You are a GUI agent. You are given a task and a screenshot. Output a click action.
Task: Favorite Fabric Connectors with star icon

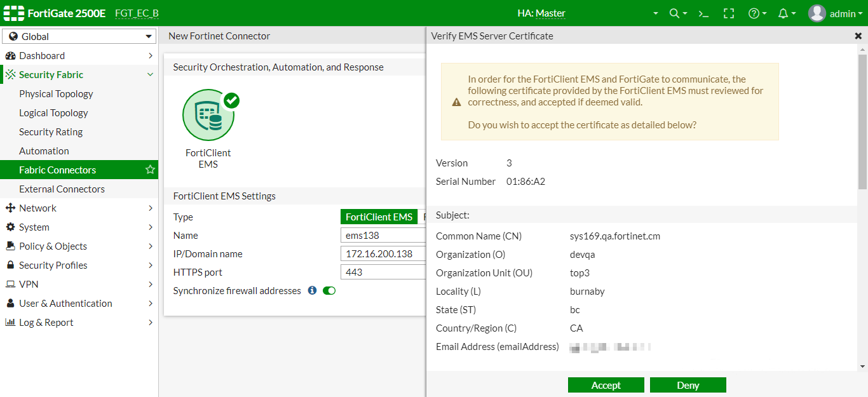pos(150,170)
